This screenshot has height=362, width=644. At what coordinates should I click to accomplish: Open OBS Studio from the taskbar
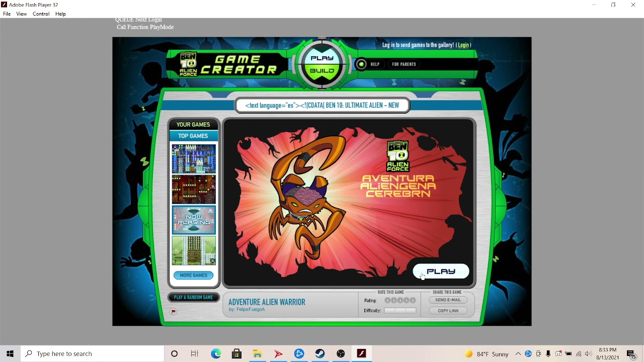pyautogui.click(x=341, y=354)
